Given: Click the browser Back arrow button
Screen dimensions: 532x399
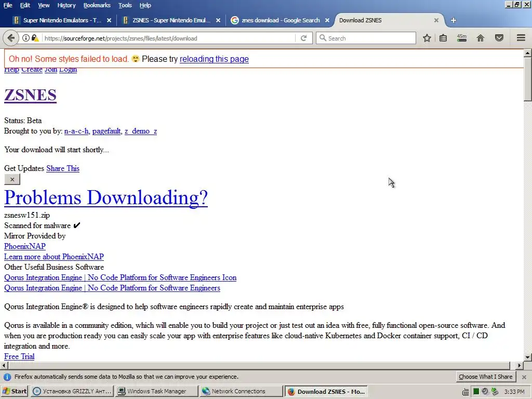Looking at the screenshot, I should [11, 38].
